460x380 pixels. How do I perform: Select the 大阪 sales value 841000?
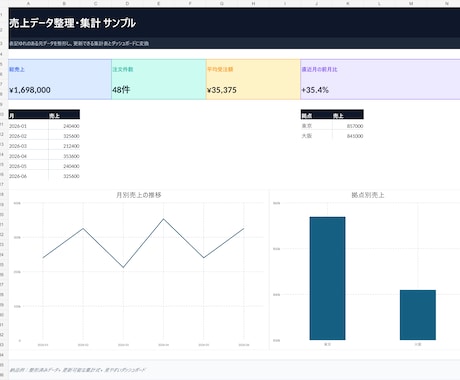pos(348,136)
